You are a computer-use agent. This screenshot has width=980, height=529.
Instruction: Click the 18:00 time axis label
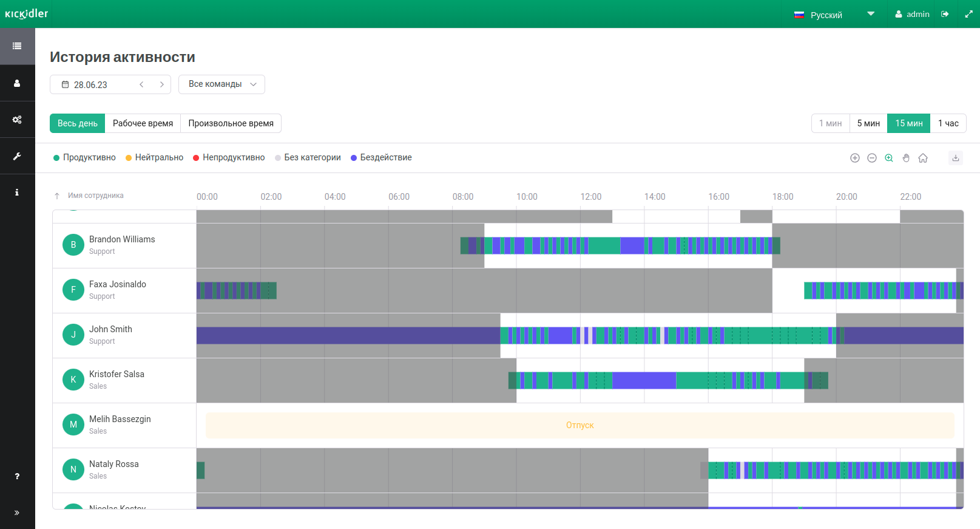click(x=783, y=197)
